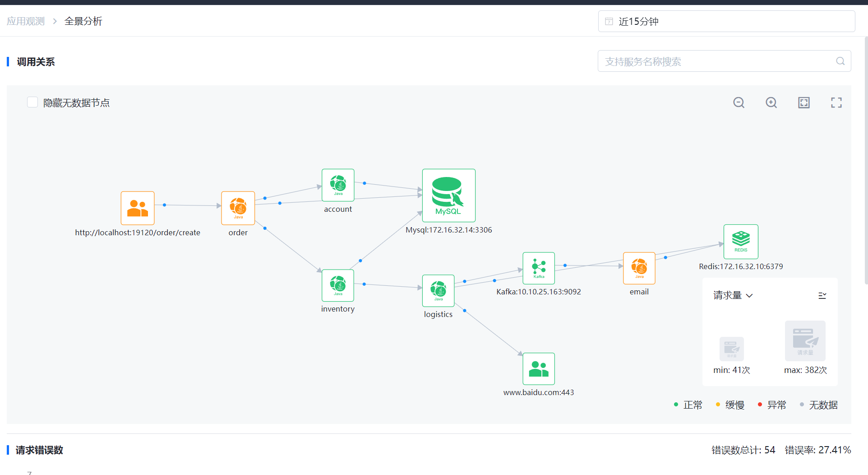Open the 请求量 metric dropdown
The width and height of the screenshot is (868, 475).
[x=733, y=295]
